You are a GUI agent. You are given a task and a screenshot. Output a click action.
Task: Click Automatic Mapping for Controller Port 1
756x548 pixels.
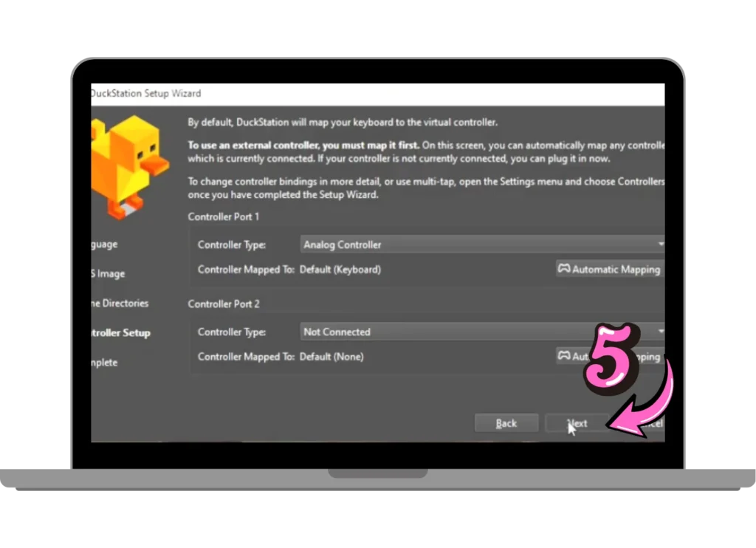(611, 269)
